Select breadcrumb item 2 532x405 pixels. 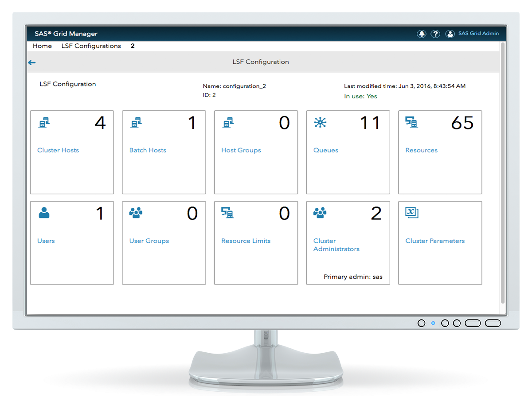point(133,46)
